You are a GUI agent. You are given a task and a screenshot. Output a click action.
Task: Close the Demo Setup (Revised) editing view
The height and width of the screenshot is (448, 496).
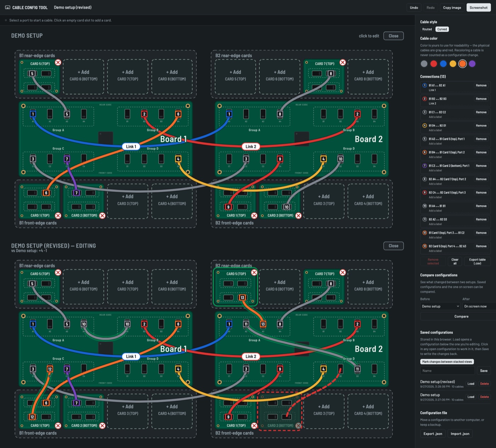[393, 246]
